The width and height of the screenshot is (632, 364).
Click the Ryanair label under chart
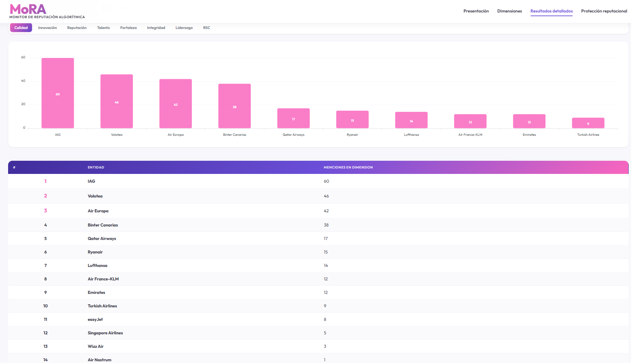point(352,135)
